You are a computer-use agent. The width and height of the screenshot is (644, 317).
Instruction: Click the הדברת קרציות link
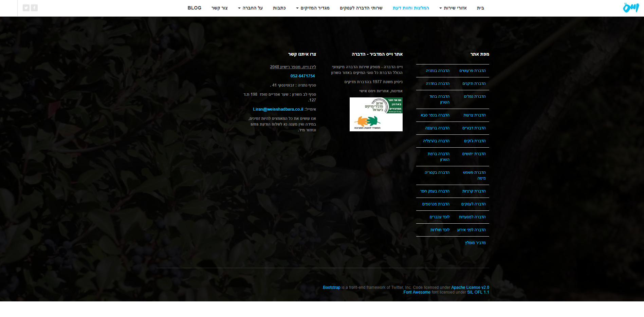474,191
